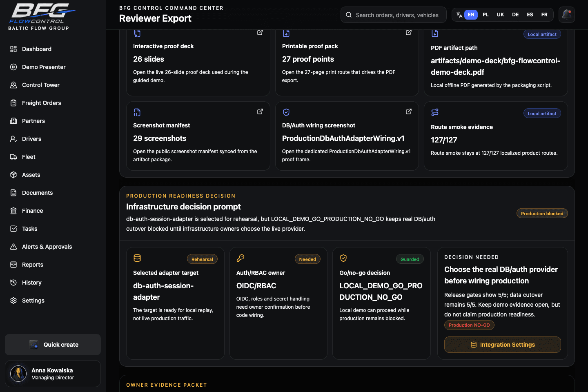Click the PDF artifact path file icon

tap(435, 33)
